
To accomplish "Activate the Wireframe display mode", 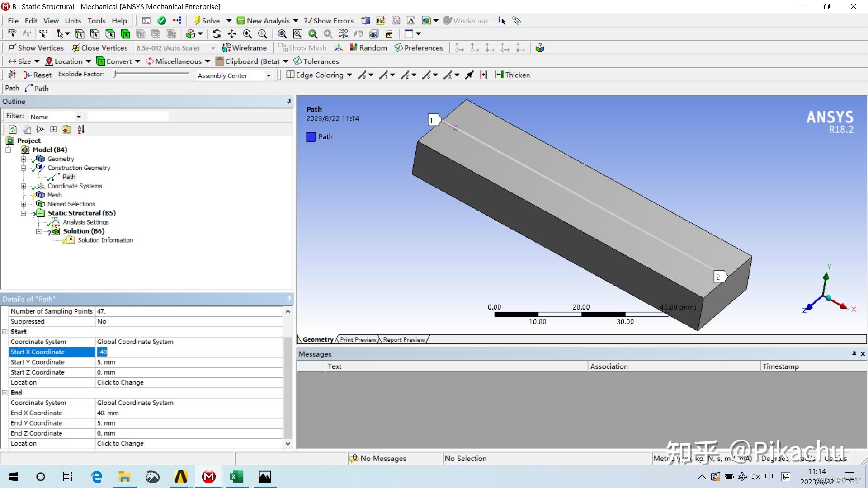I will point(245,47).
